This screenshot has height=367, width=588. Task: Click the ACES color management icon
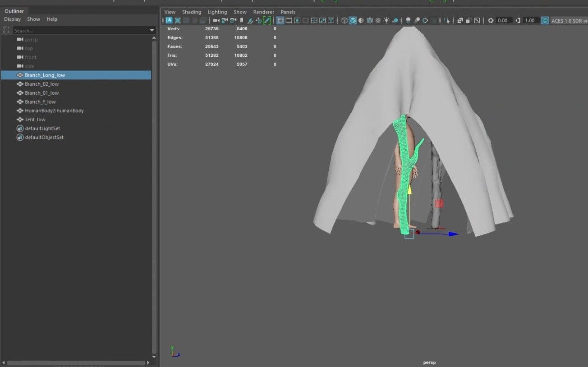[x=545, y=20]
